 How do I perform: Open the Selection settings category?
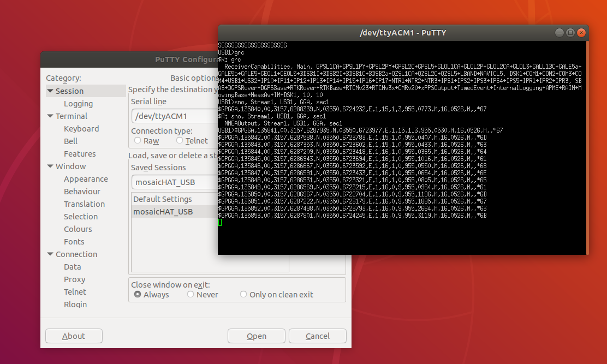pos(81,217)
